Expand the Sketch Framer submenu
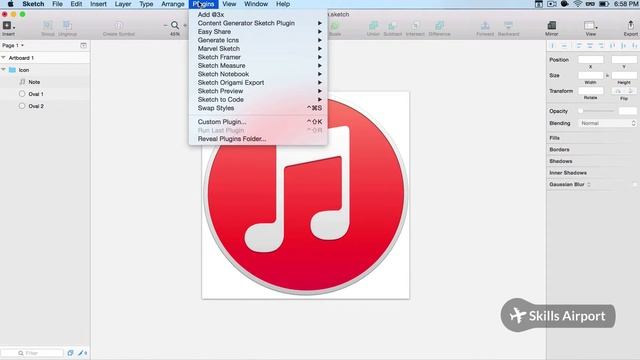This screenshot has height=360, width=640. point(258,57)
